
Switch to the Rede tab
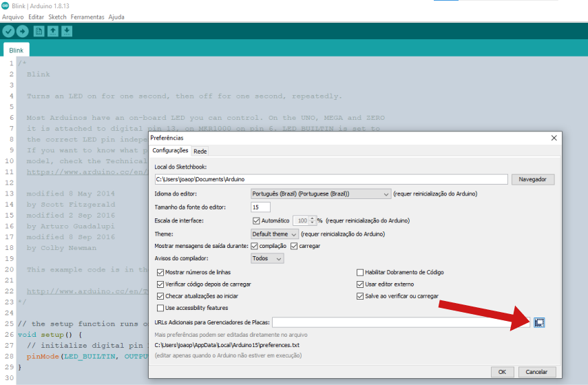(x=200, y=152)
